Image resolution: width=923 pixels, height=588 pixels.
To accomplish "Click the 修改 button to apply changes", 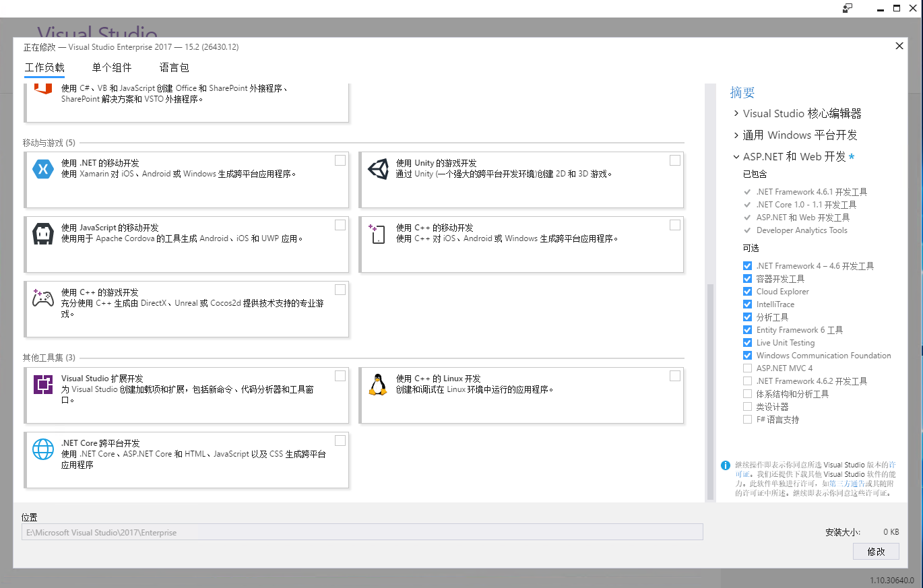I will click(876, 551).
